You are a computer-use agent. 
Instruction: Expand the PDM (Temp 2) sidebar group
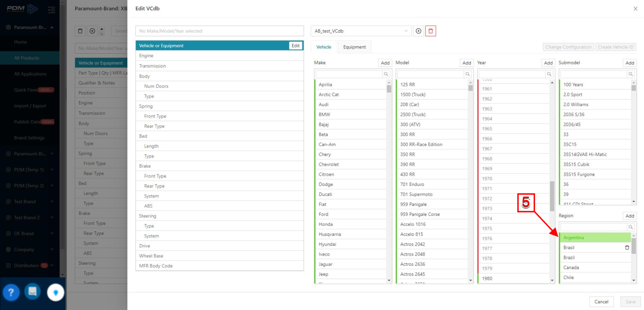[52, 186]
